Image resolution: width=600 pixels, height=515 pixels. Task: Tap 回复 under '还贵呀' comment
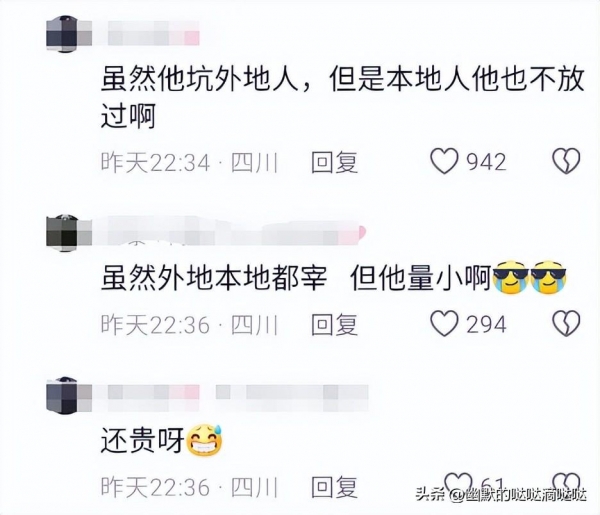(x=334, y=487)
